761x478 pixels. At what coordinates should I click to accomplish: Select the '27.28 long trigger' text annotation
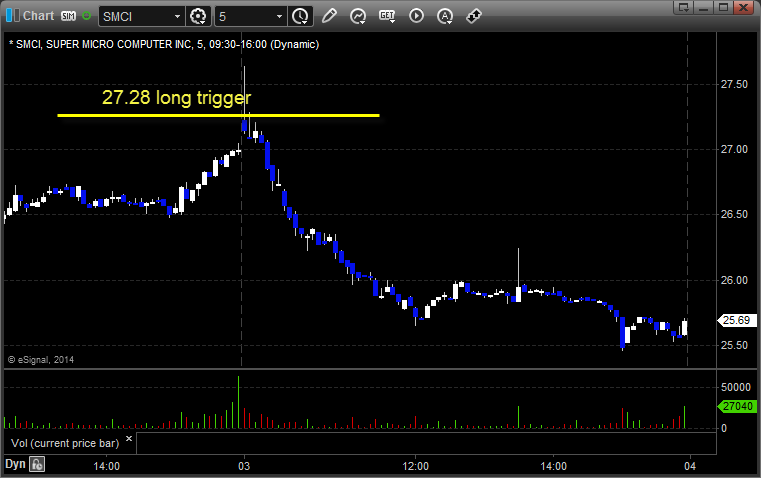point(177,98)
